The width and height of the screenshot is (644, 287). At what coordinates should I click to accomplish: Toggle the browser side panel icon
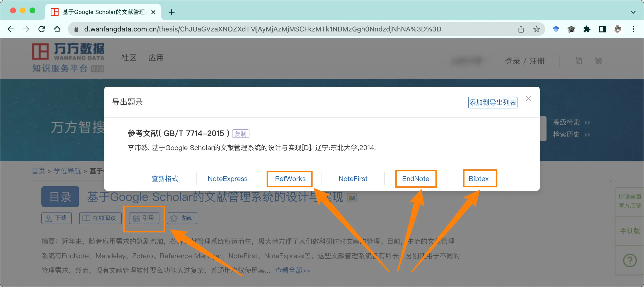tap(602, 29)
